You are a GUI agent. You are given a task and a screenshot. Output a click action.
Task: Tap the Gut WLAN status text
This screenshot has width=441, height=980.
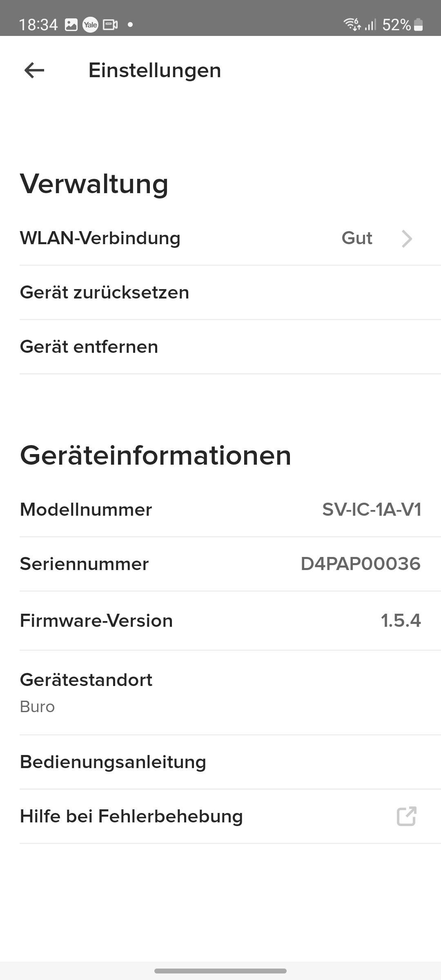click(357, 238)
